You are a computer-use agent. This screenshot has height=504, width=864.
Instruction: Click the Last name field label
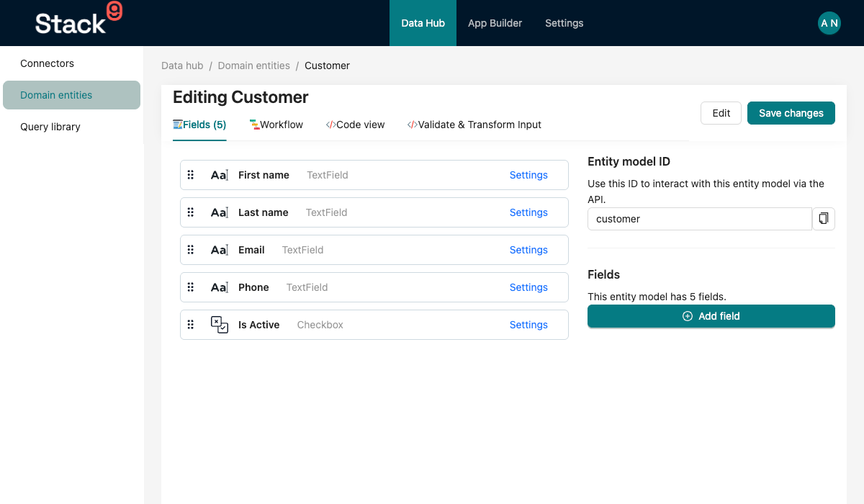[264, 212]
